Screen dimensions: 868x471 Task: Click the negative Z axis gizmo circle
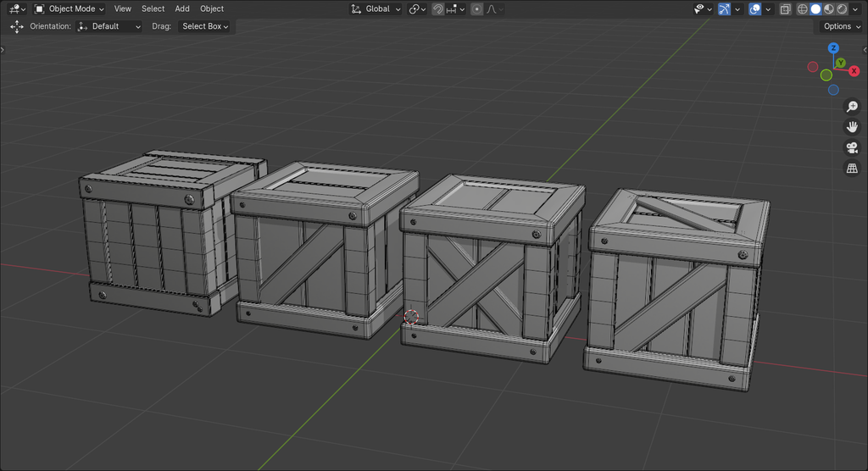pyautogui.click(x=833, y=90)
